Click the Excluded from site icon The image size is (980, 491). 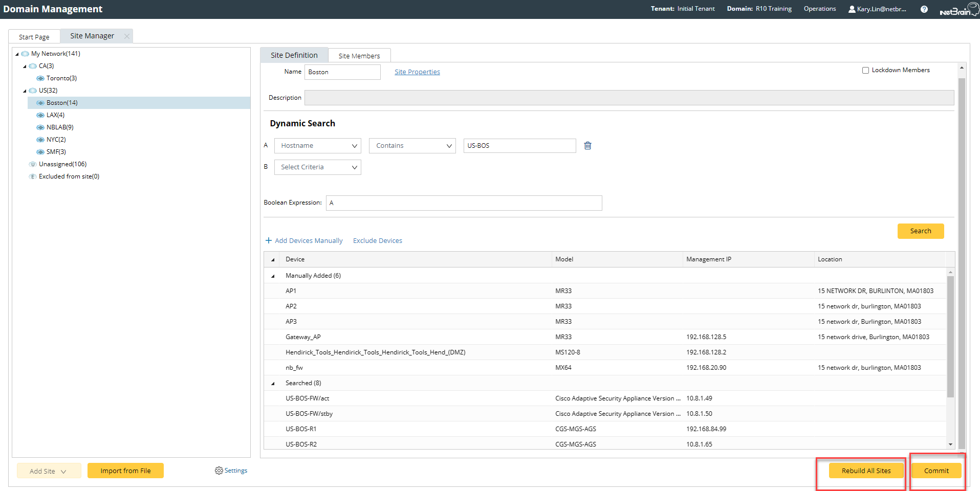coord(33,176)
